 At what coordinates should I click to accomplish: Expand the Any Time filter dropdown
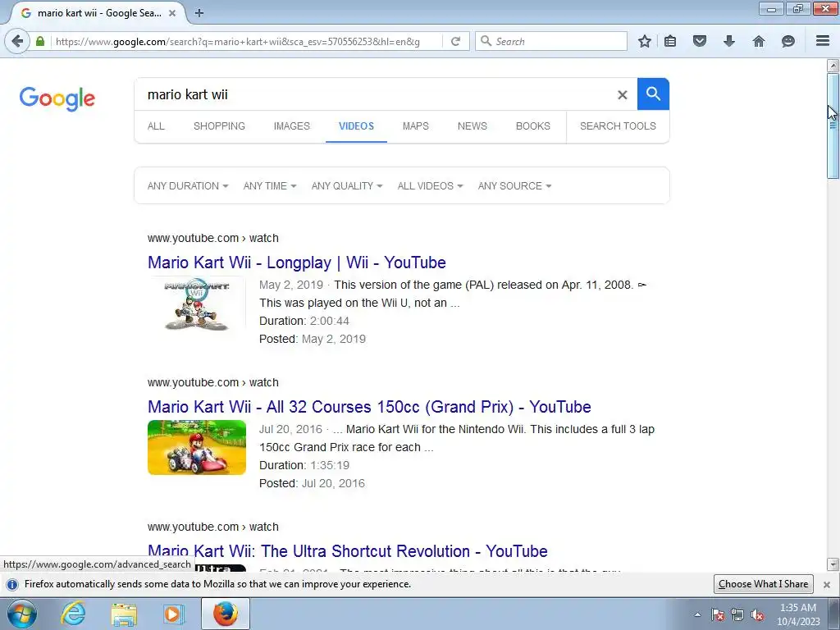[x=269, y=186]
